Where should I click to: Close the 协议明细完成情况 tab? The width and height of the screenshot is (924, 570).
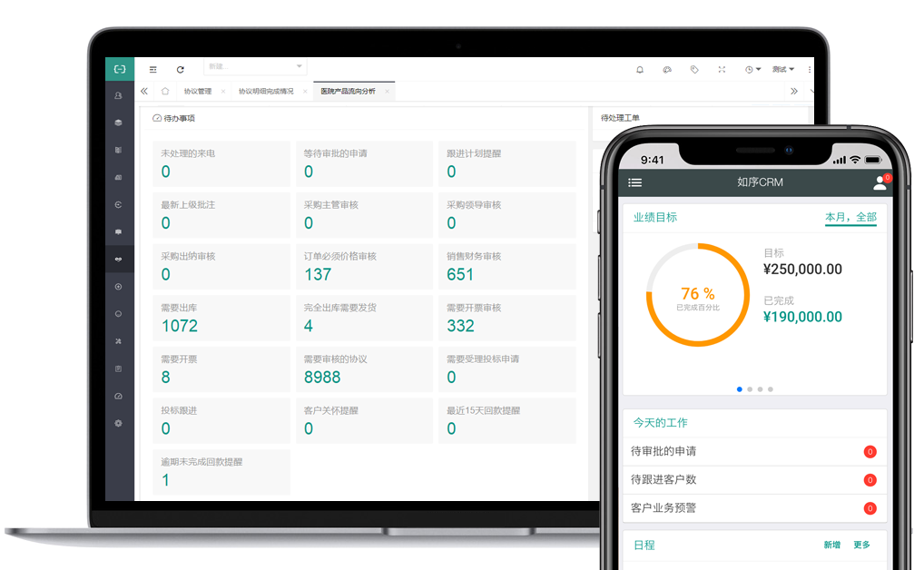(x=305, y=92)
